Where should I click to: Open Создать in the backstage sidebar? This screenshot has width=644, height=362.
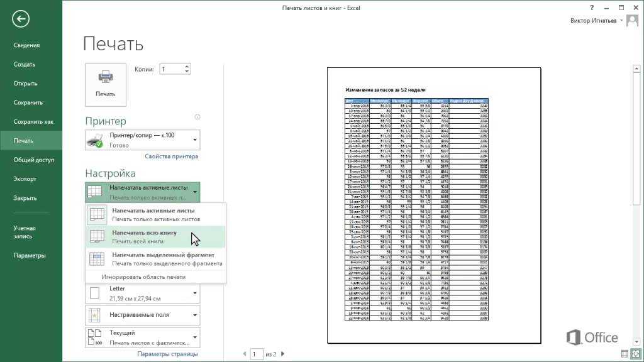coord(25,65)
